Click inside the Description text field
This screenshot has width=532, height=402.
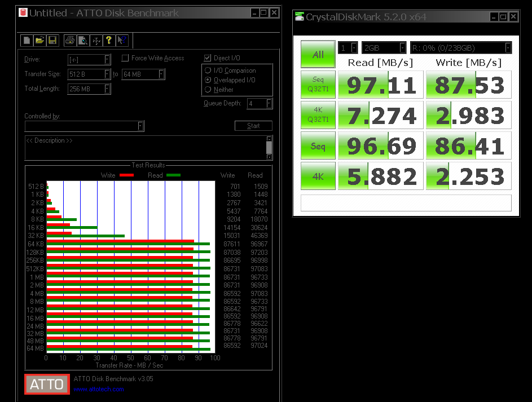(144, 148)
